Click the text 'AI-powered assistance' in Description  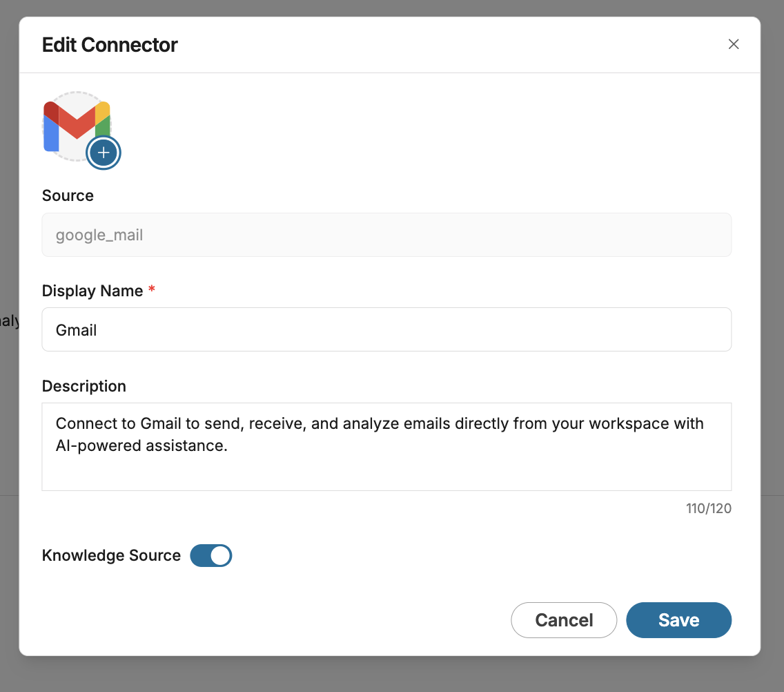click(x=141, y=446)
